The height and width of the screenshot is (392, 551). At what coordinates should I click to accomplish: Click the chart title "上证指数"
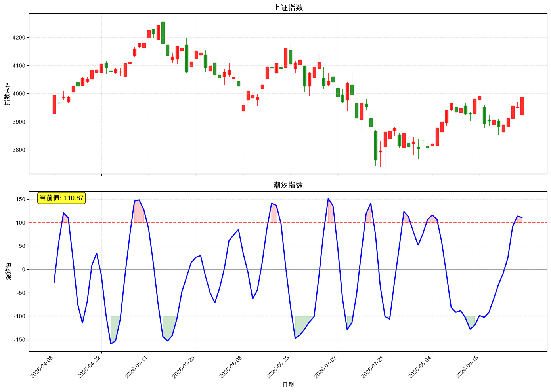288,8
